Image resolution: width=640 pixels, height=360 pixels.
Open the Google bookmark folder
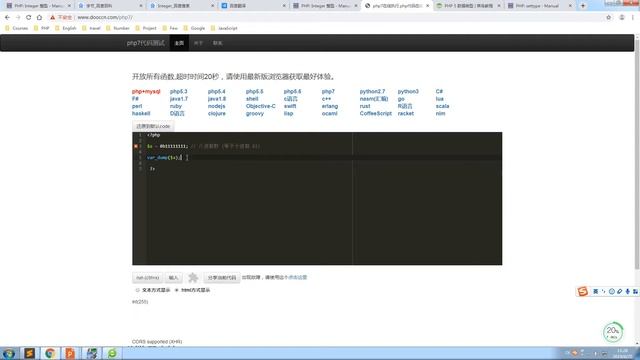click(194, 28)
